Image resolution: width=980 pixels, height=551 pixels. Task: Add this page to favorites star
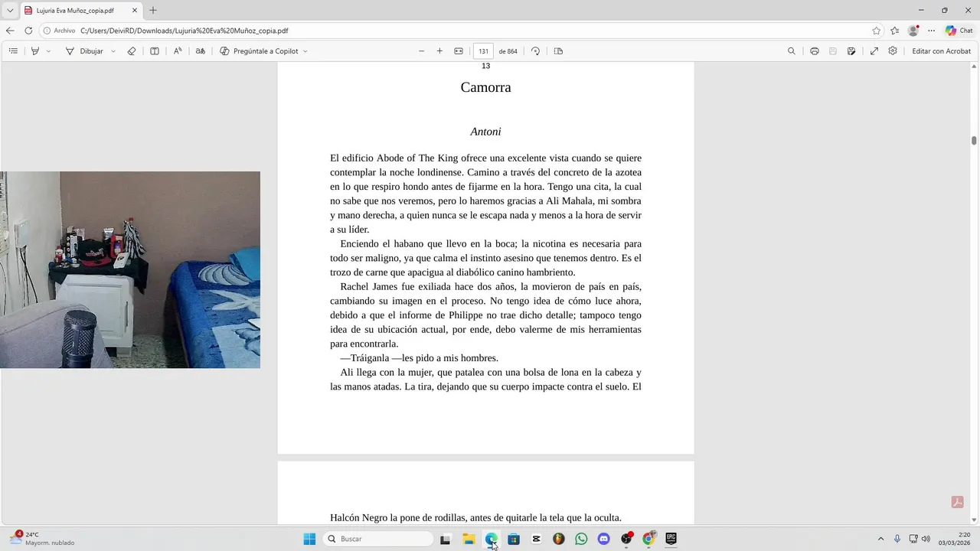coord(877,31)
